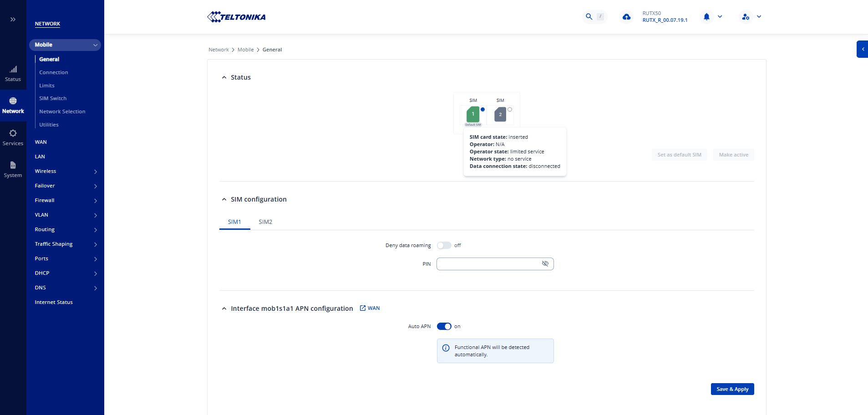Screen dimensions: 868x415
Task: Follow the WAN link next to APN configuration
Action: pos(370,308)
